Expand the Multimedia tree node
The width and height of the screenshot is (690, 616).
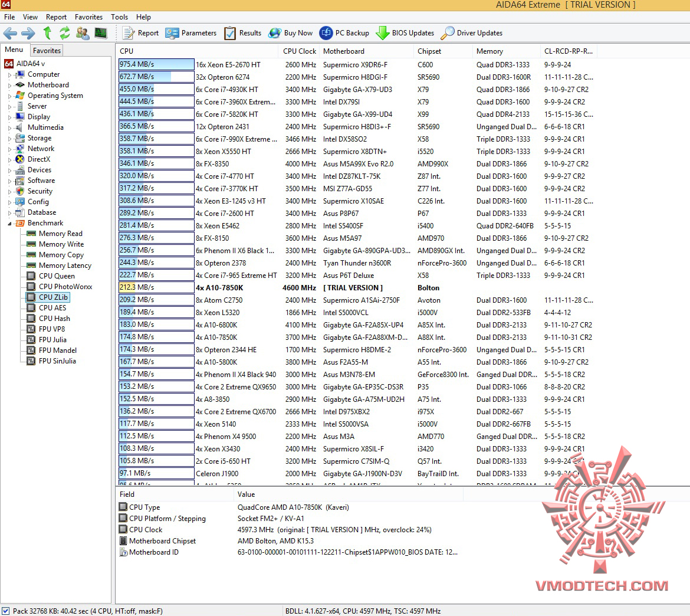(9, 127)
